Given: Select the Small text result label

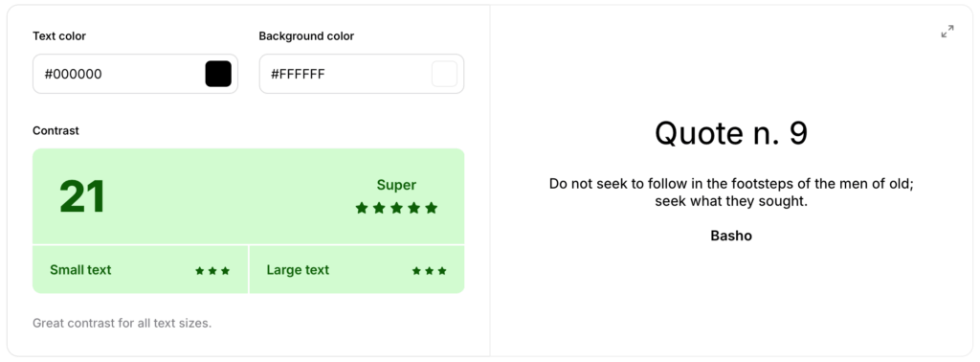Looking at the screenshot, I should [80, 270].
